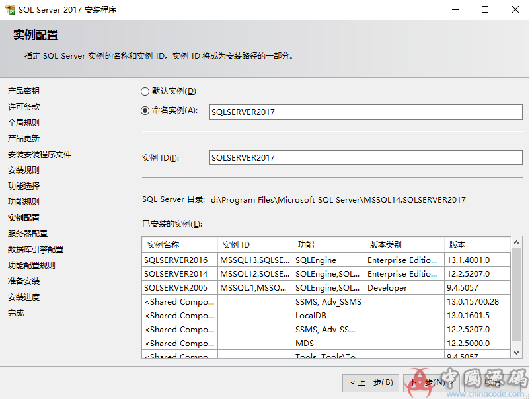Click the 版本类别 column header
532x399 pixels.
point(404,245)
